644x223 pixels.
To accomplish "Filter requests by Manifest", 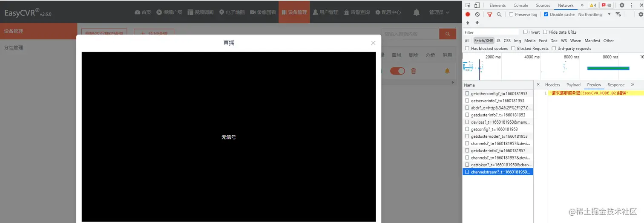I will [592, 41].
